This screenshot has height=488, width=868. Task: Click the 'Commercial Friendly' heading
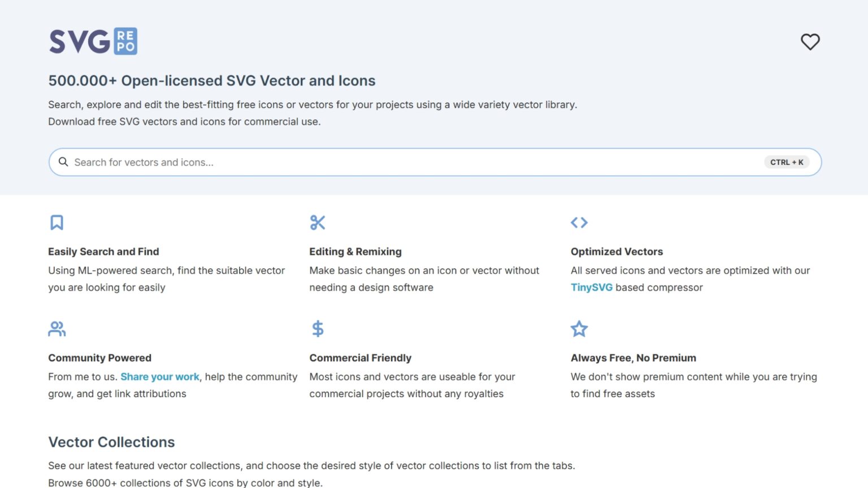point(360,358)
